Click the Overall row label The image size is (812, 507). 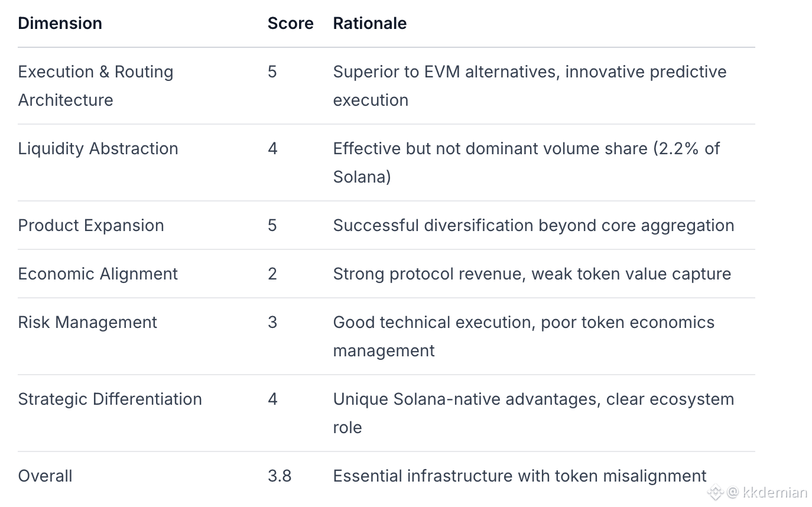point(45,476)
